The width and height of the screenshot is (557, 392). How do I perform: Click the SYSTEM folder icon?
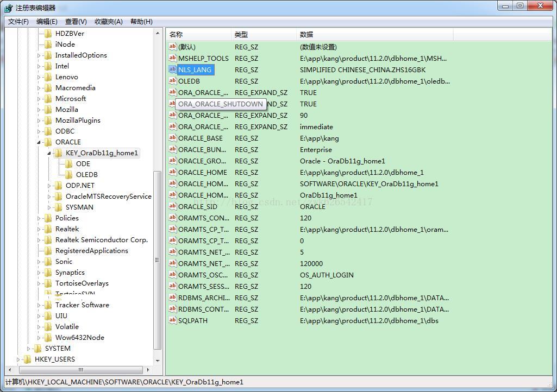coord(37,349)
